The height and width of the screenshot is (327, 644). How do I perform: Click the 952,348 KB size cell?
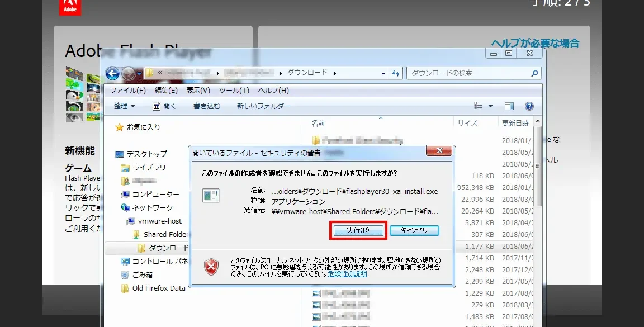click(x=476, y=188)
